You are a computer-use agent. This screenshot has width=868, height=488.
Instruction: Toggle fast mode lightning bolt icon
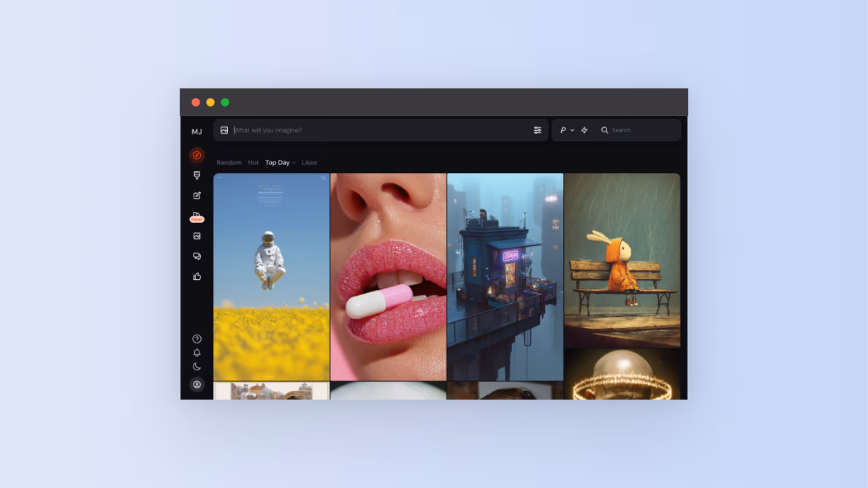tap(585, 130)
